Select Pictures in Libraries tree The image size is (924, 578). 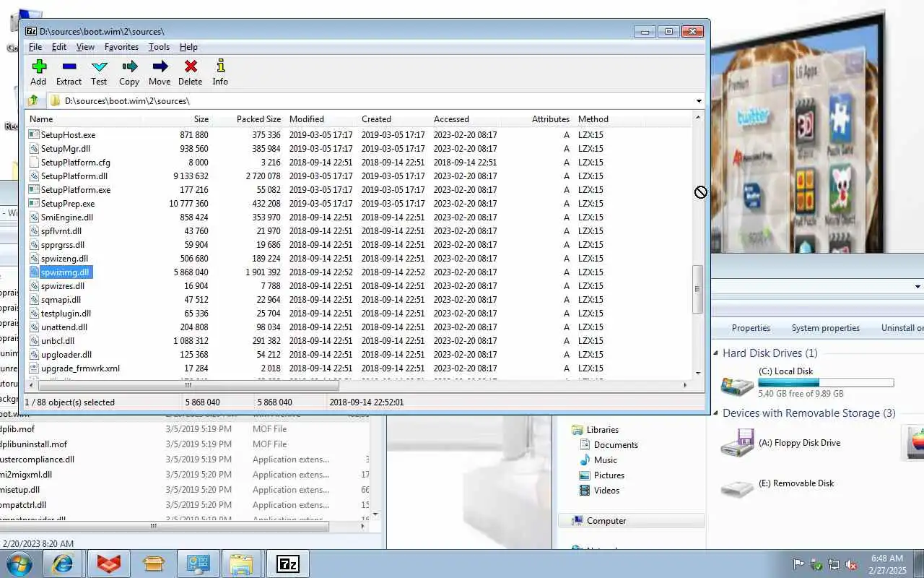tap(609, 475)
